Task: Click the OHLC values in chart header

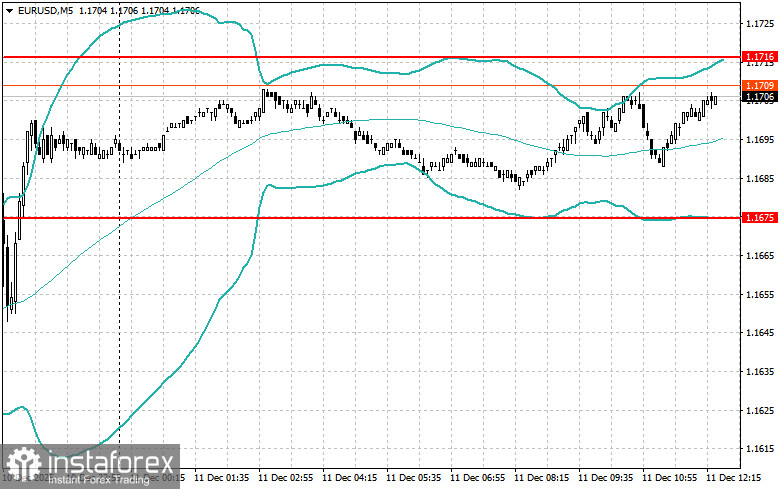Action: click(139, 10)
